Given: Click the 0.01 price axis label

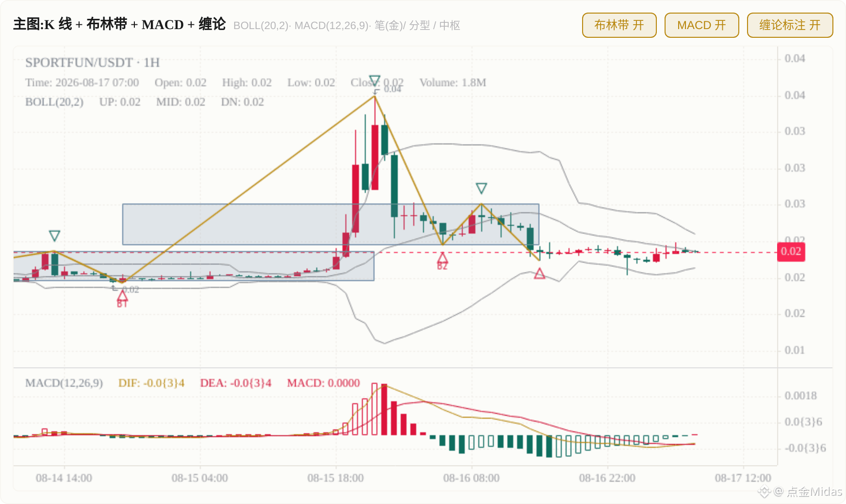Looking at the screenshot, I should point(795,350).
